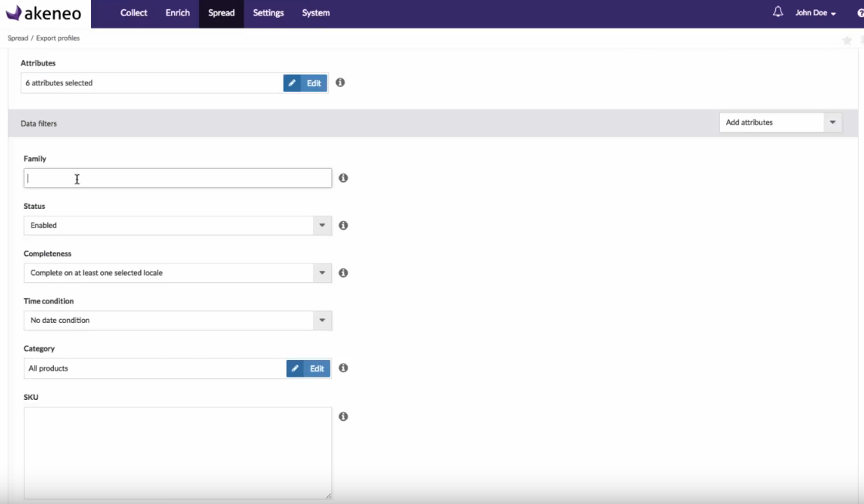Image resolution: width=864 pixels, height=504 pixels.
Task: Show info for Status filter
Action: [343, 225]
